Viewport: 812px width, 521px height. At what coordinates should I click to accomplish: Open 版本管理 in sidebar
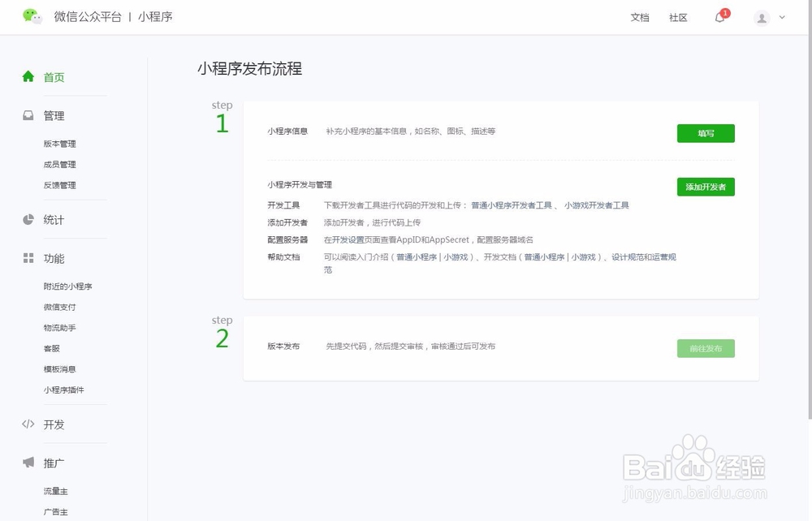[x=59, y=144]
